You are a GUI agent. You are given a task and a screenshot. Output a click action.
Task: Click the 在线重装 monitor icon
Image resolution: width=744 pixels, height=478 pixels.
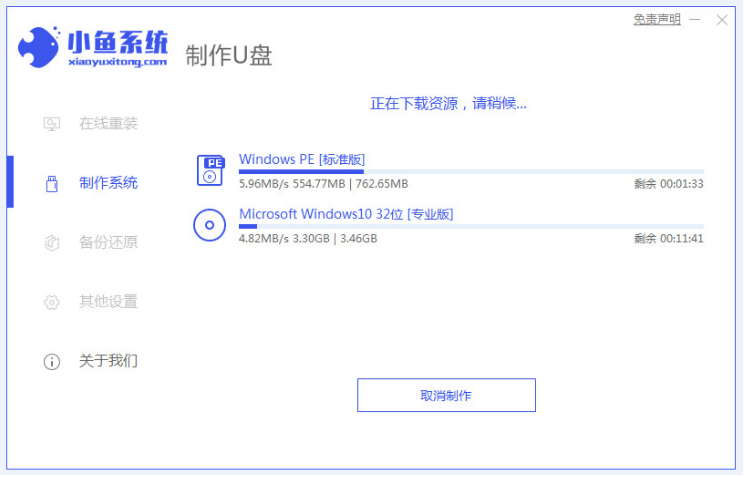[x=51, y=124]
